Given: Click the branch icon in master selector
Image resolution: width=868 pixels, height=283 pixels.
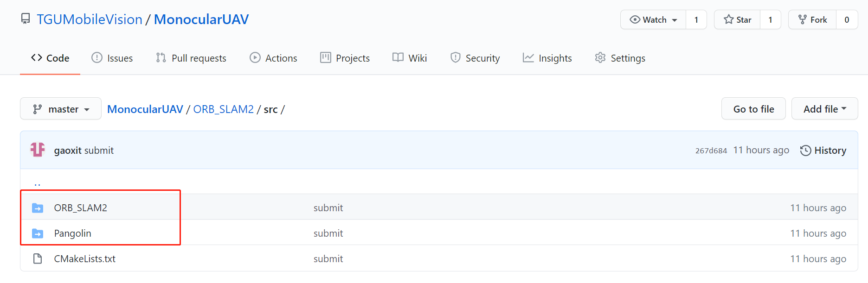Looking at the screenshot, I should tap(38, 109).
